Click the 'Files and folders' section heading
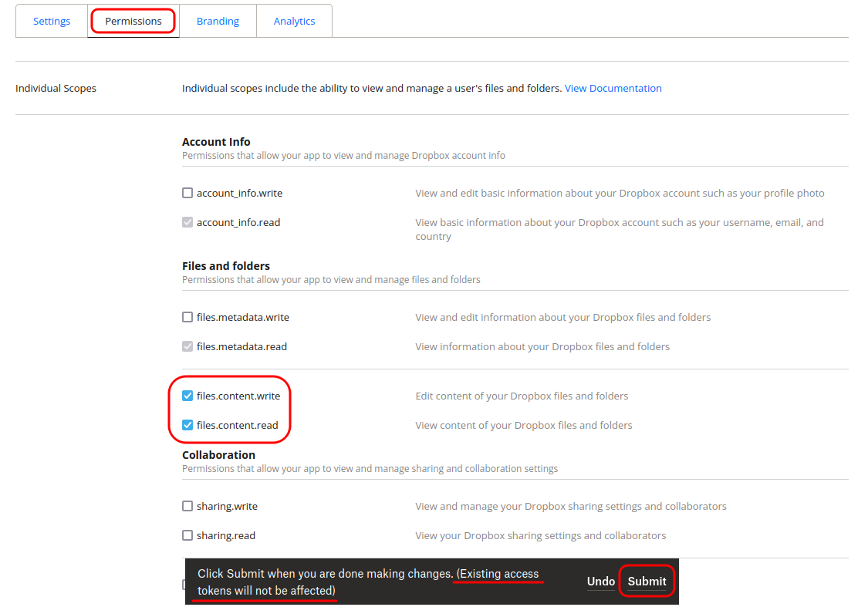The height and width of the screenshot is (607, 868). pos(226,265)
